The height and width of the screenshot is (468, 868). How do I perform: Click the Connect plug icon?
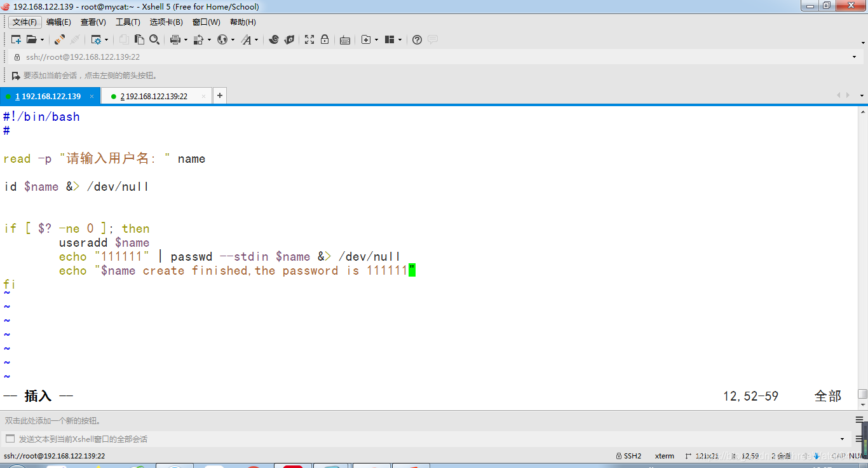[59, 39]
